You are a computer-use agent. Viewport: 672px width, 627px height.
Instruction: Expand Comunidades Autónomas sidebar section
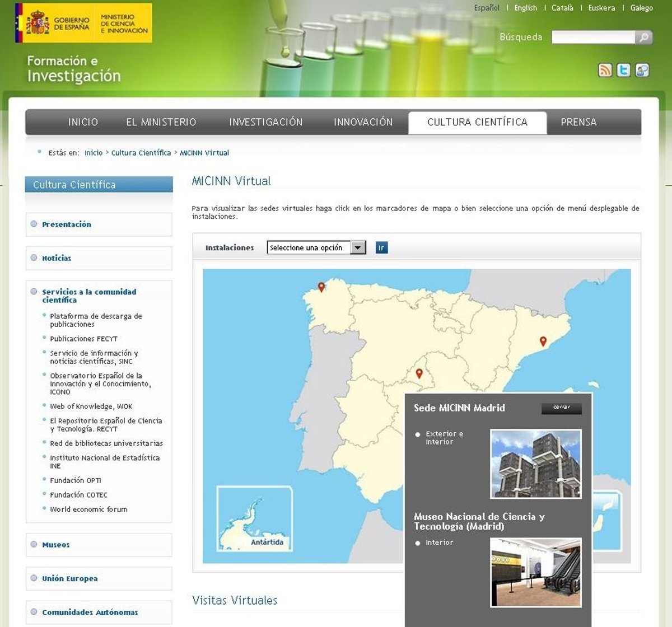90,612
